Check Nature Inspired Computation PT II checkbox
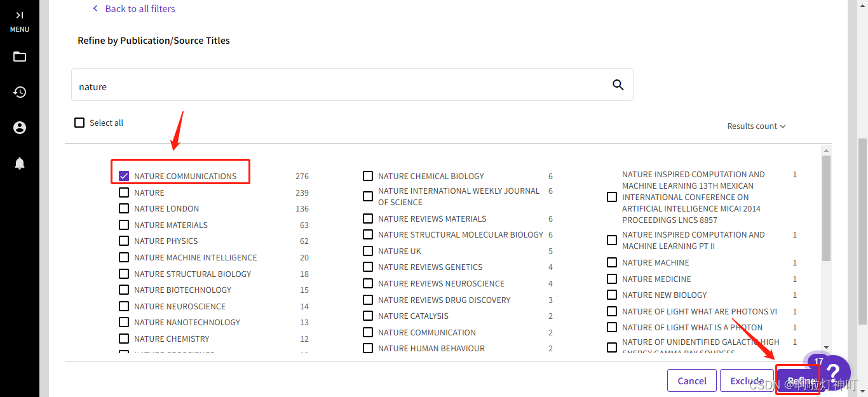868x397 pixels. [x=612, y=240]
